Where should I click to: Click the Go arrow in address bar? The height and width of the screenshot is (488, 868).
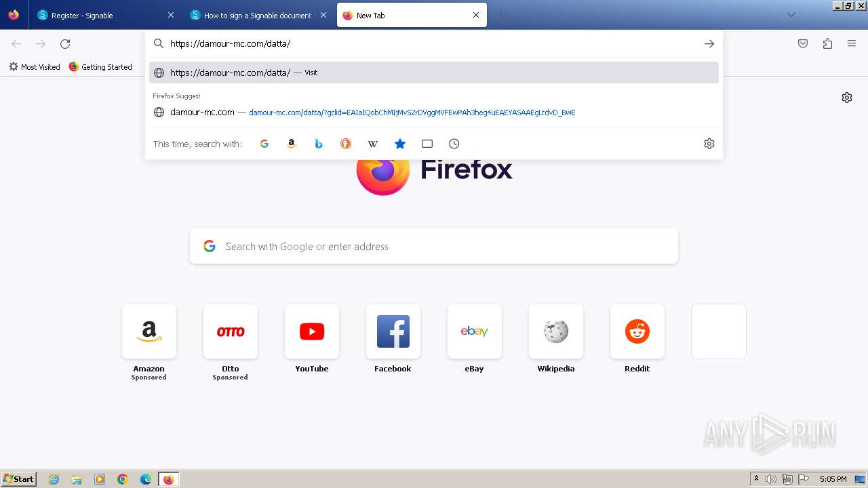pyautogui.click(x=709, y=43)
